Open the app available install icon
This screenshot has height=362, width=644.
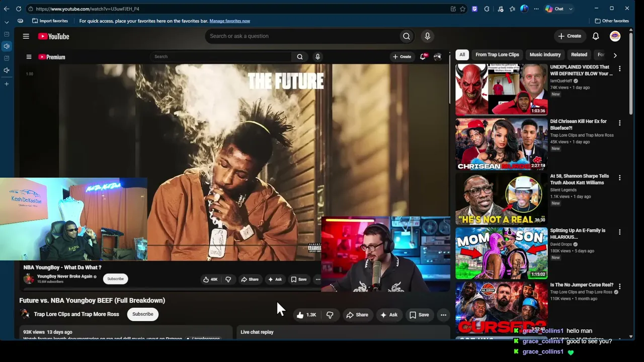pos(453,9)
